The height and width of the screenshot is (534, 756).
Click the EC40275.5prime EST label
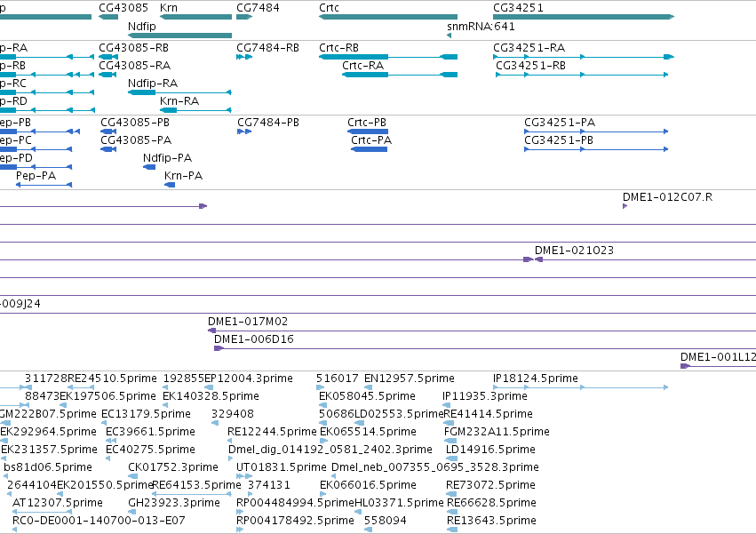click(x=150, y=450)
